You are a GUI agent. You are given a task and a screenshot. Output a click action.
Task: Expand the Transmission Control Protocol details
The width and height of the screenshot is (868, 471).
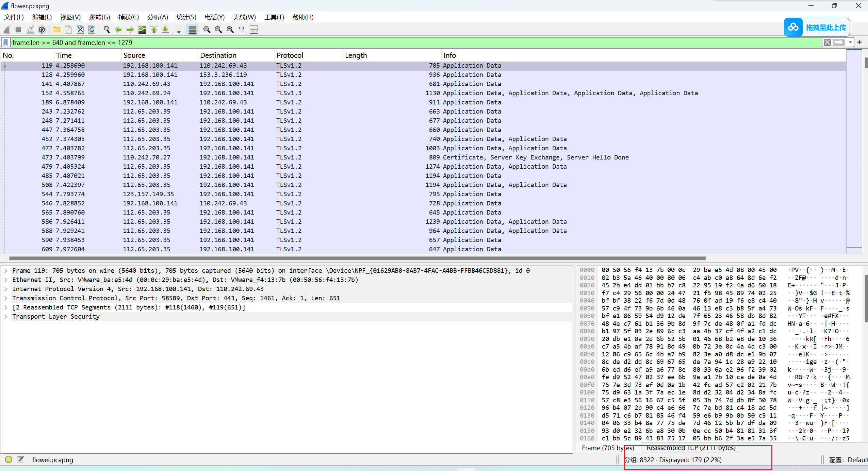click(6, 298)
